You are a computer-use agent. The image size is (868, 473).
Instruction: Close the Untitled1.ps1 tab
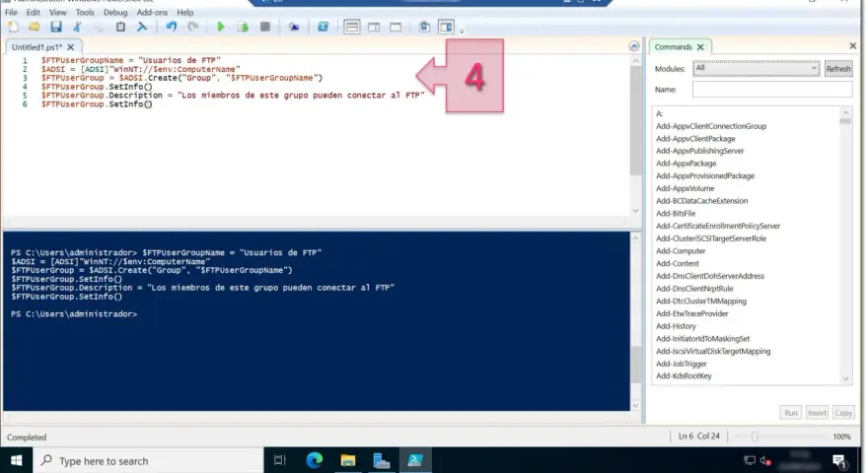click(70, 47)
